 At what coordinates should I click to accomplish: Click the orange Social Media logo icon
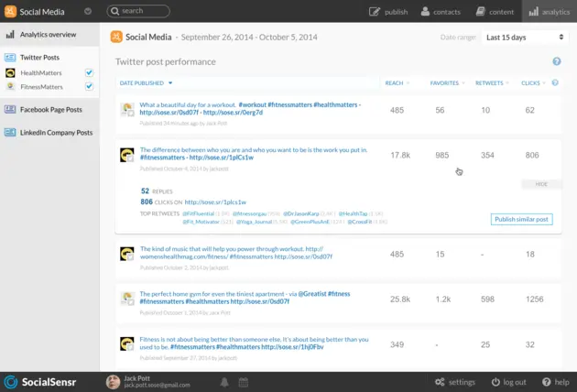10,11
